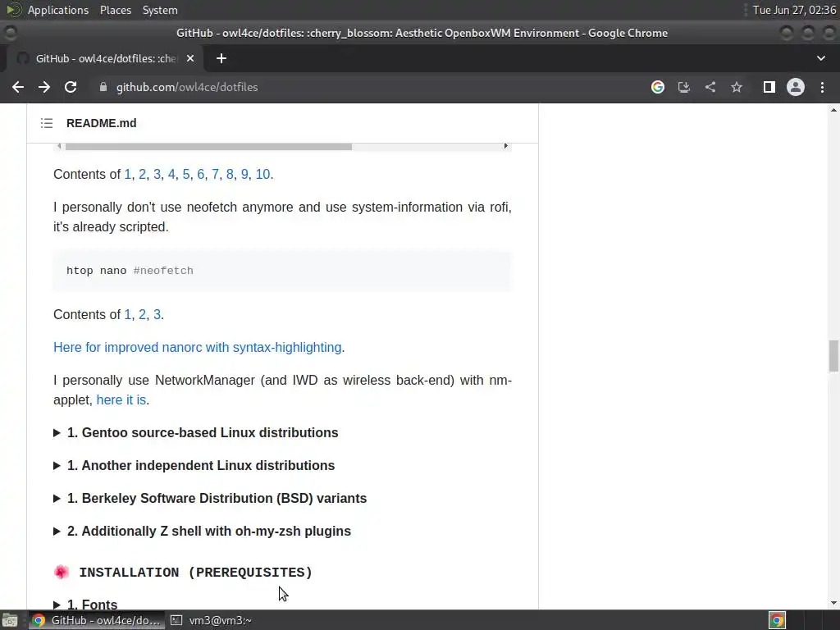The height and width of the screenshot is (630, 840).
Task: Open the tab search dropdown
Action: (x=820, y=58)
